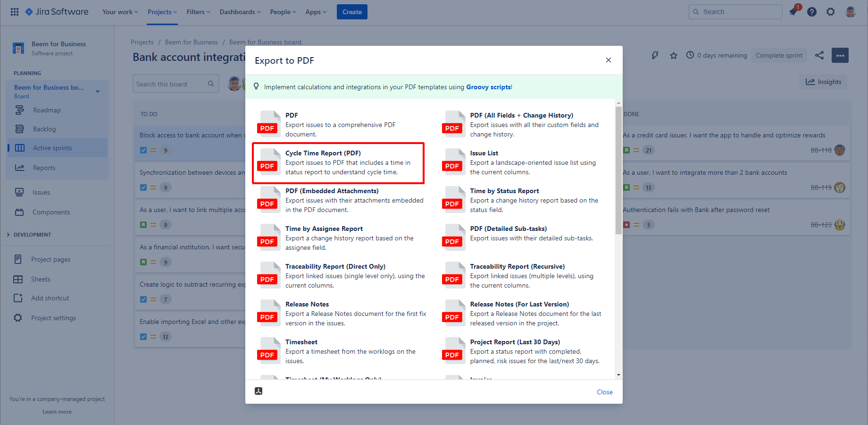Toggle the Insights panel
Image resolution: width=868 pixels, height=425 pixels.
(823, 81)
